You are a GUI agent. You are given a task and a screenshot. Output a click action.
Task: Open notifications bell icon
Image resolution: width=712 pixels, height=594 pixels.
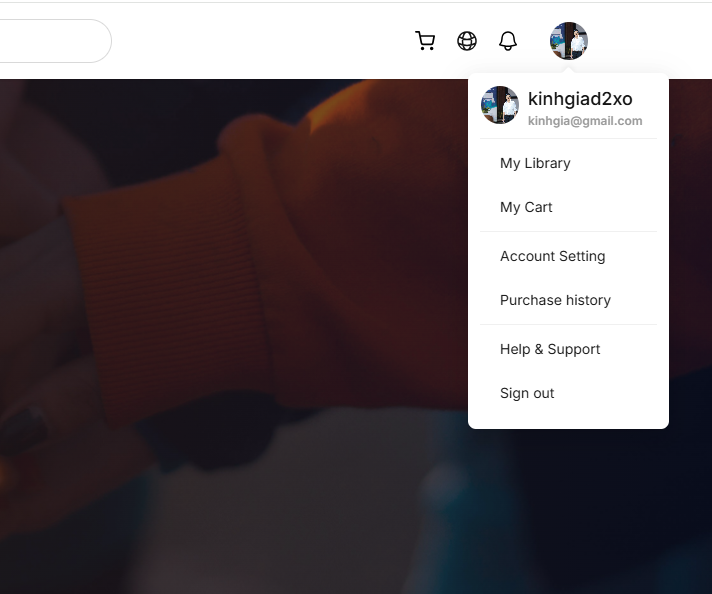tap(508, 41)
